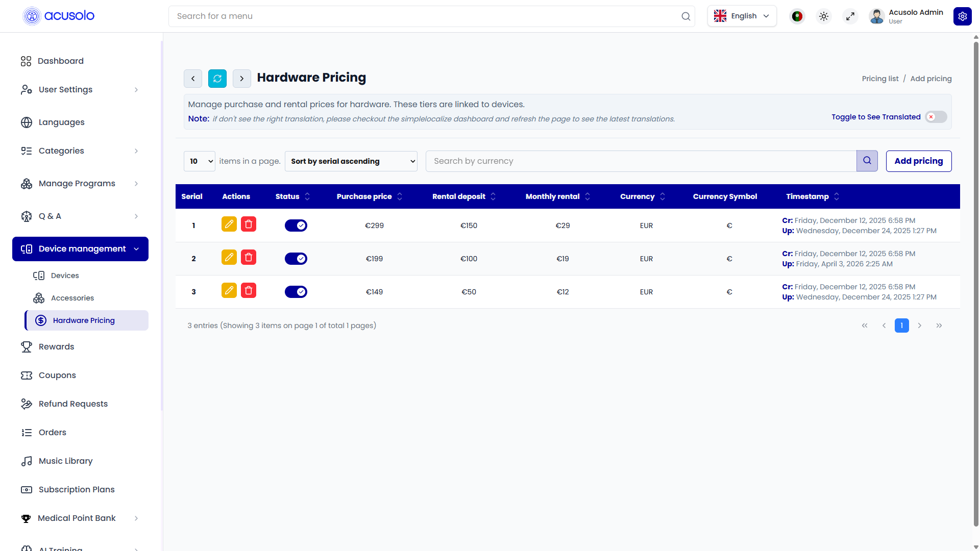Image resolution: width=980 pixels, height=551 pixels.
Task: Expand Q & A menu
Action: (x=80, y=216)
